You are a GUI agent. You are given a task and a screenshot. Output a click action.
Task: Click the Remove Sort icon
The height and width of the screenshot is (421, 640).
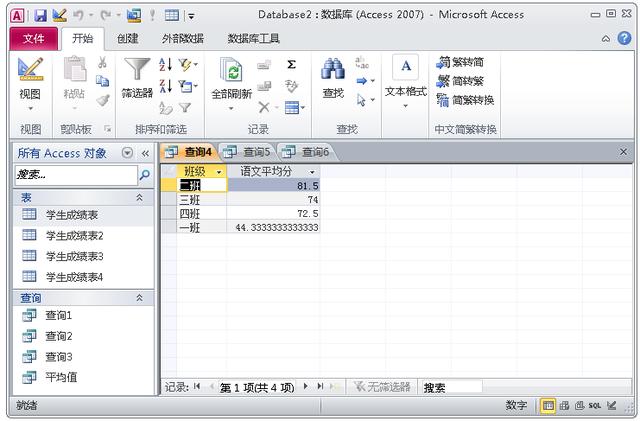[x=165, y=107]
